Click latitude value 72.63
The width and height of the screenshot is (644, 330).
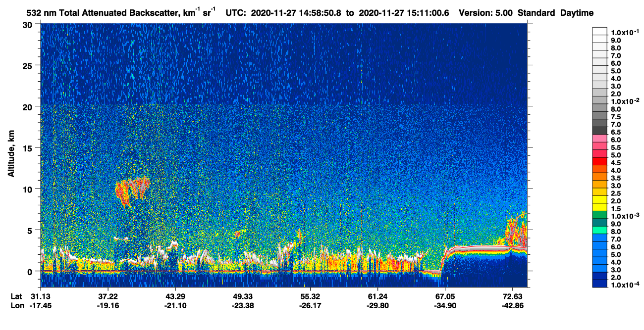tap(512, 296)
